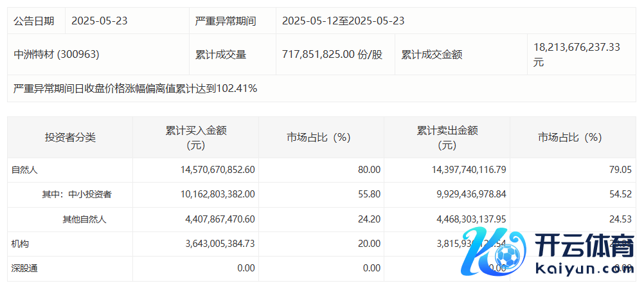Click the 公告日期 label cell

point(34,21)
